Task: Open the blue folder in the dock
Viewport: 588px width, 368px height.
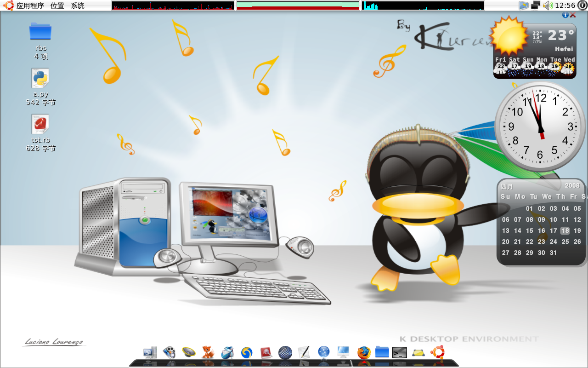Action: [x=382, y=352]
